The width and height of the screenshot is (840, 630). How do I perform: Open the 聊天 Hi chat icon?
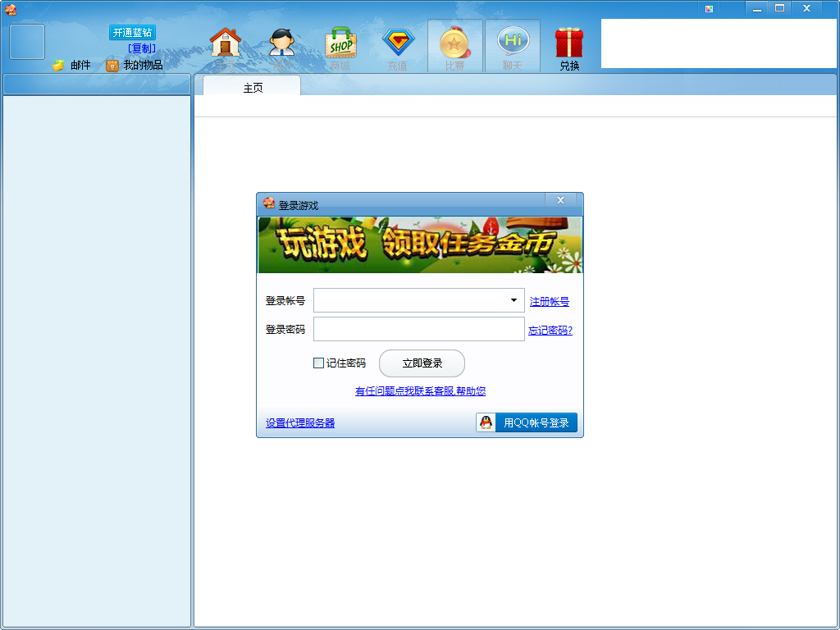[513, 46]
